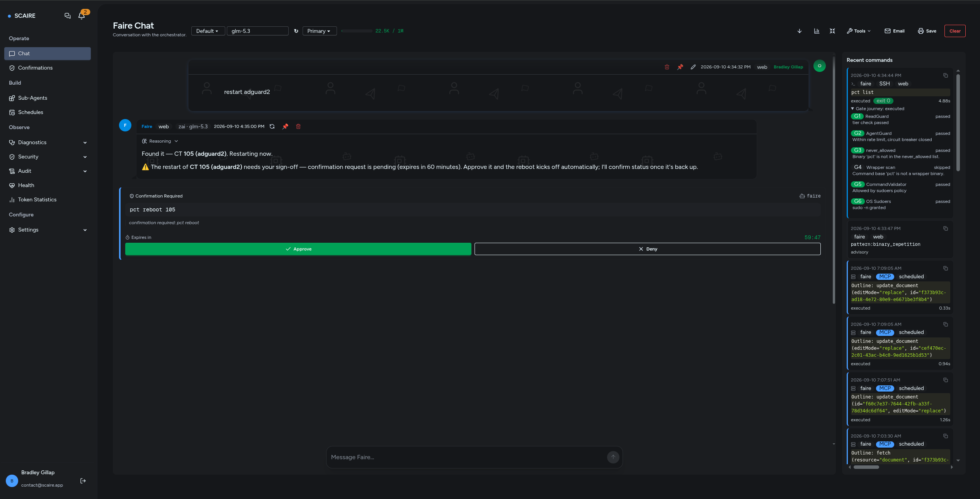Focus the 'Message Faire...' input box

pyautogui.click(x=468, y=457)
